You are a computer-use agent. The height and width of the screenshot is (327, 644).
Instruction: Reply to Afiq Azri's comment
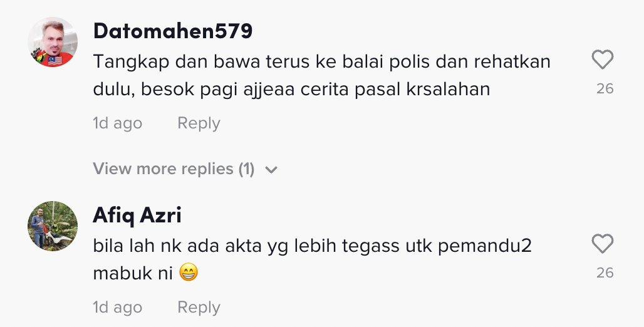coord(199,308)
